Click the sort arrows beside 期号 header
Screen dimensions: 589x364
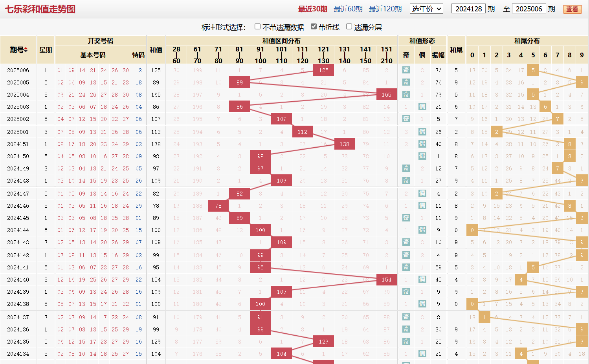point(26,50)
